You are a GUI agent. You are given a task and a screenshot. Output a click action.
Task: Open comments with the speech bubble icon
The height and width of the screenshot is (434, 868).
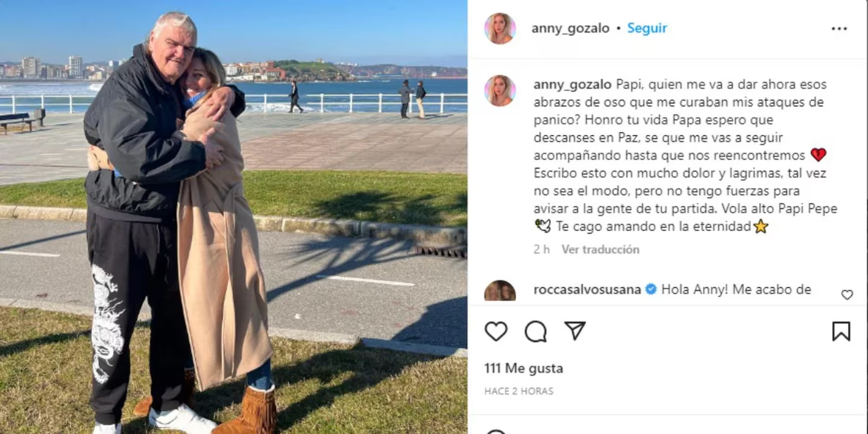(x=535, y=331)
